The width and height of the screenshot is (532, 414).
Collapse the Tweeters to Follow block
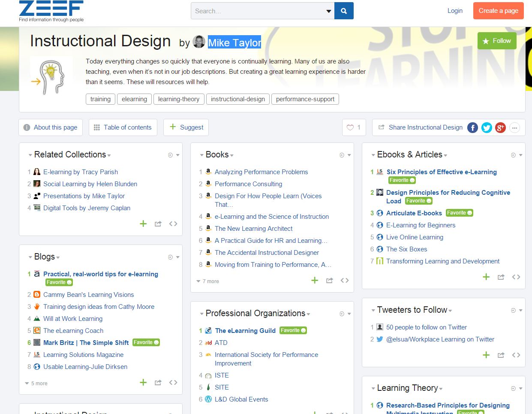tap(373, 311)
